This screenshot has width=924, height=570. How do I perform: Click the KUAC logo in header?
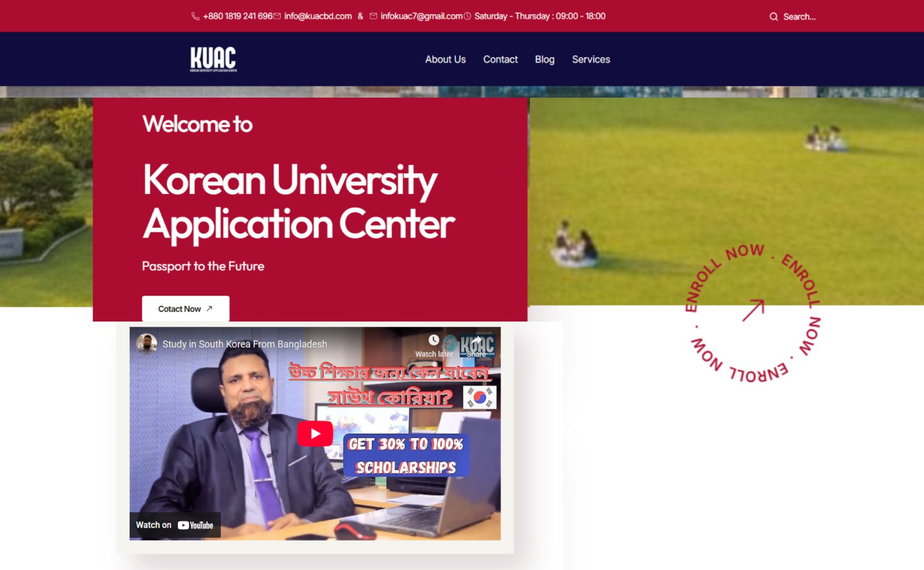[x=214, y=59]
